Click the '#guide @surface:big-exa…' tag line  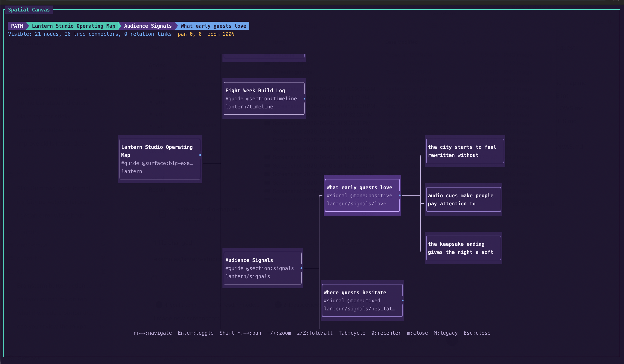[x=157, y=163]
